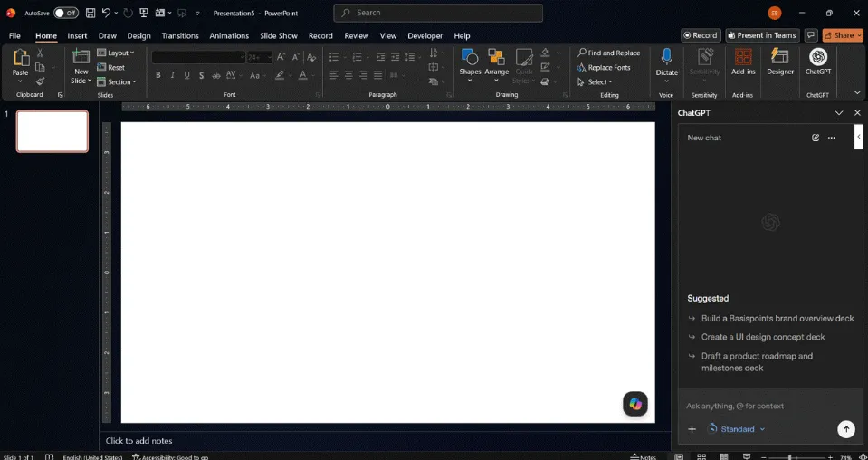Toggle bulleted list

(x=334, y=57)
